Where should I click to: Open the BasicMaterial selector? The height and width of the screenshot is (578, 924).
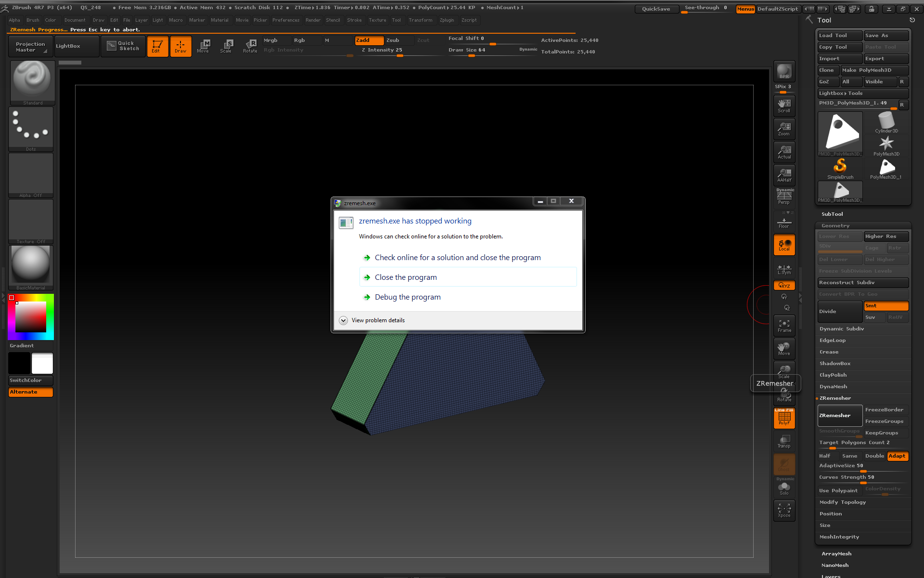[31, 268]
